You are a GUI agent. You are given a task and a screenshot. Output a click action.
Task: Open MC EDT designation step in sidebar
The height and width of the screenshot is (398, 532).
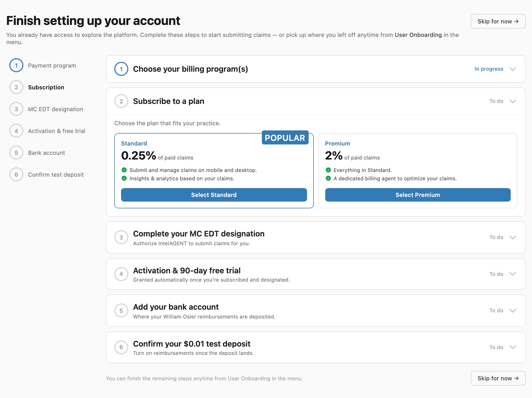56,109
